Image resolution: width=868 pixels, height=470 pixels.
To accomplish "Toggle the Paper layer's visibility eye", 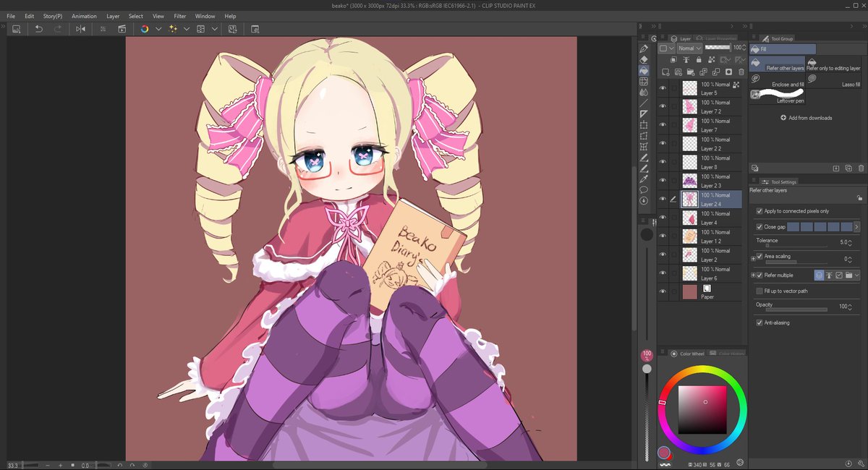I will (663, 291).
